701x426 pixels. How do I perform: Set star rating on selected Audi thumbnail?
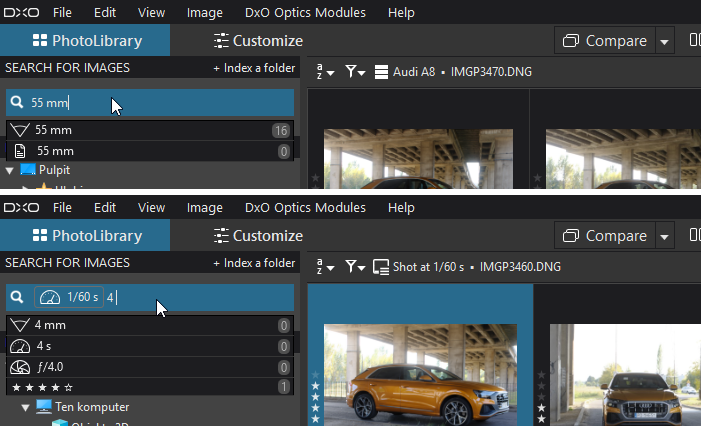[x=316, y=396]
